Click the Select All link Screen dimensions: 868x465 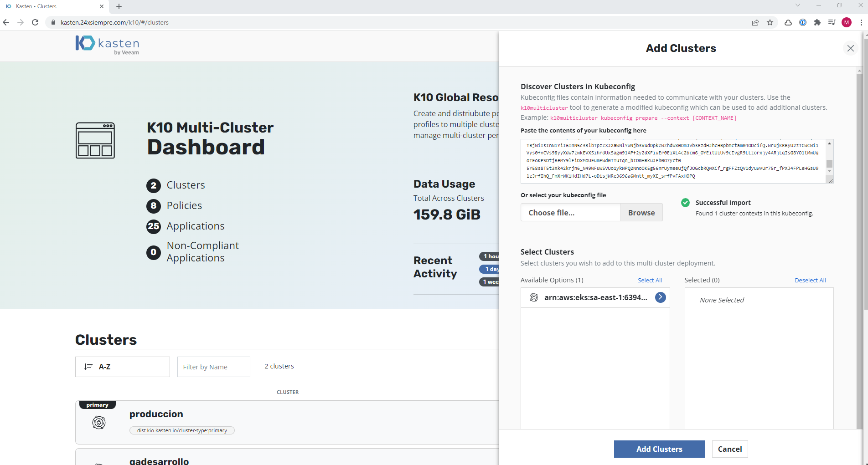pyautogui.click(x=650, y=280)
